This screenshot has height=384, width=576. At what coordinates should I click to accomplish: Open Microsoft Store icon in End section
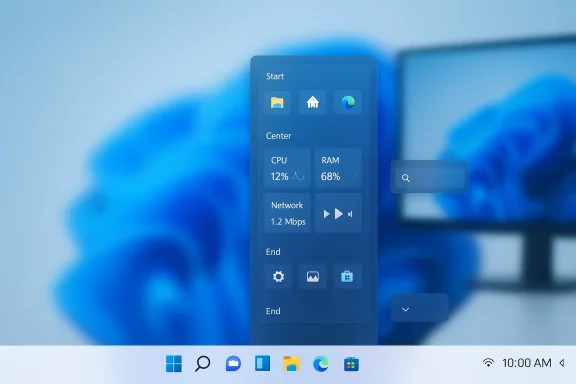[347, 276]
